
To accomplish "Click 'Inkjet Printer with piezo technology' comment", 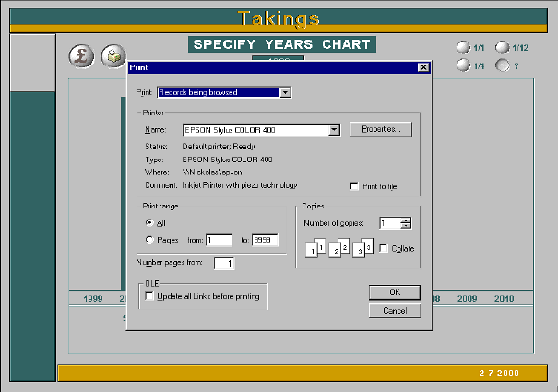I will tap(240, 185).
